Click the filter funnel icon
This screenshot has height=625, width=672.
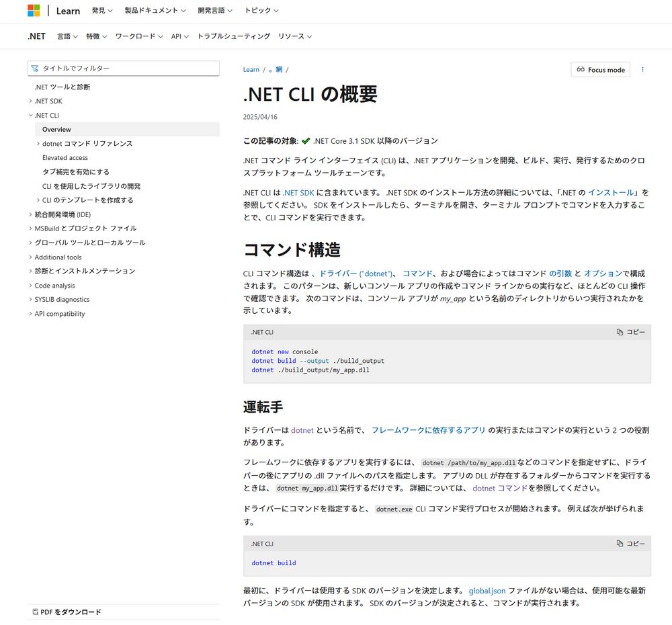point(35,68)
